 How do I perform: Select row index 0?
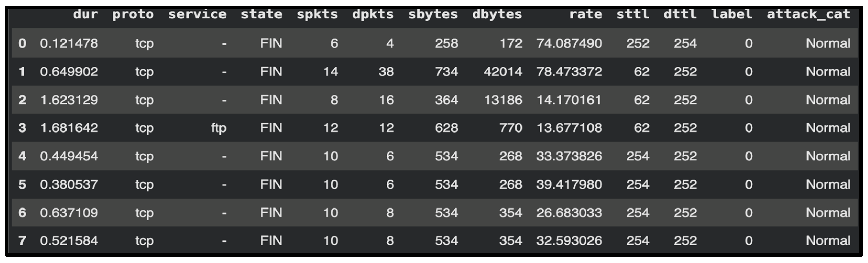[22, 43]
